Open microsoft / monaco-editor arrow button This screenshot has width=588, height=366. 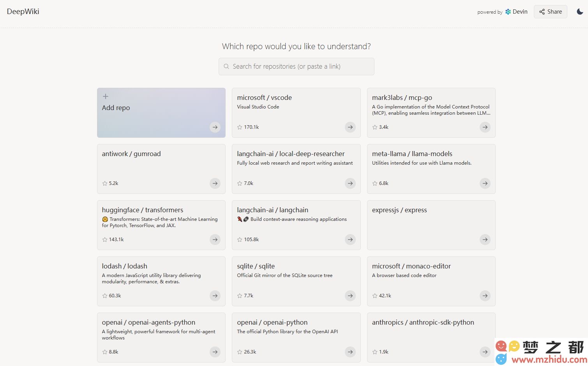(485, 296)
